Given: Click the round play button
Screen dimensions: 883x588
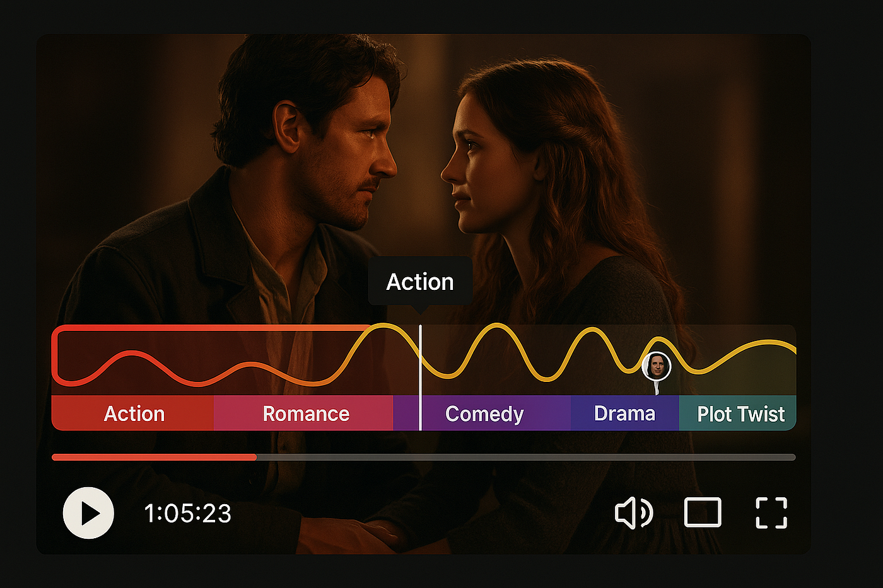Looking at the screenshot, I should click(x=88, y=513).
